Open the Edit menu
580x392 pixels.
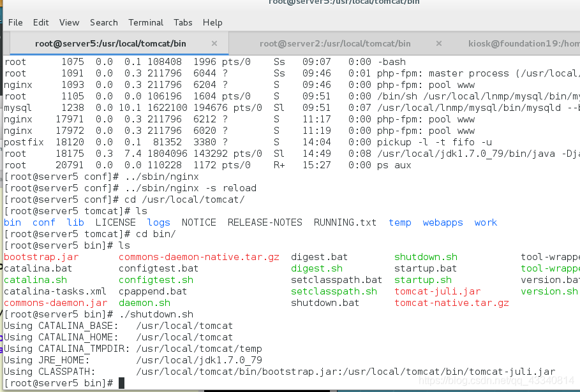point(41,22)
